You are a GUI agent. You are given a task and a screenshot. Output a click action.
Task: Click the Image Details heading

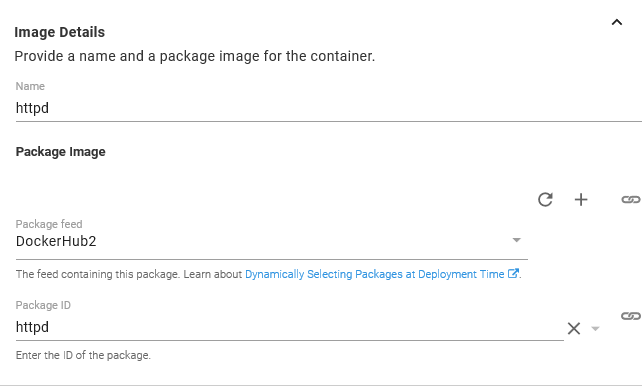click(60, 32)
